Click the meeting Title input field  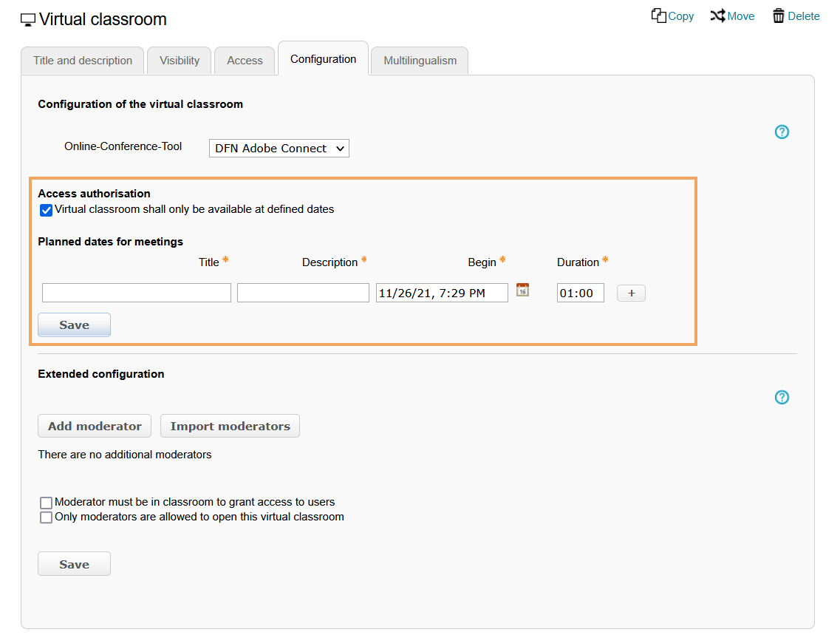[x=137, y=293]
